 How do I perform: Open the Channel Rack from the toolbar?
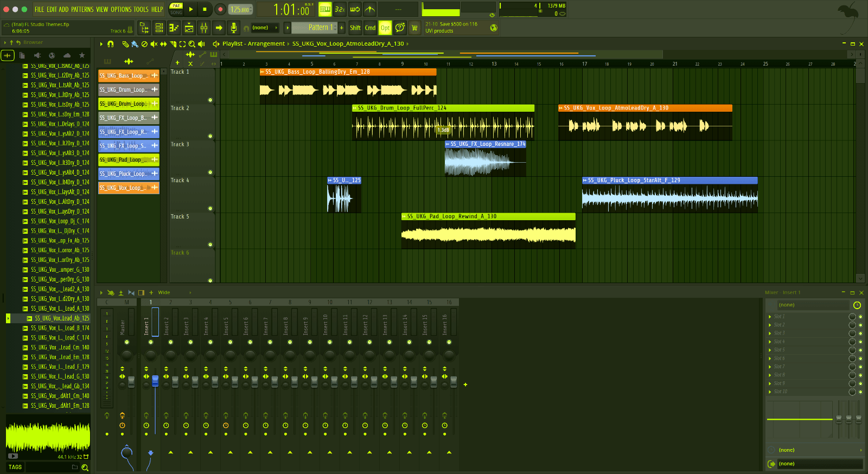[189, 28]
